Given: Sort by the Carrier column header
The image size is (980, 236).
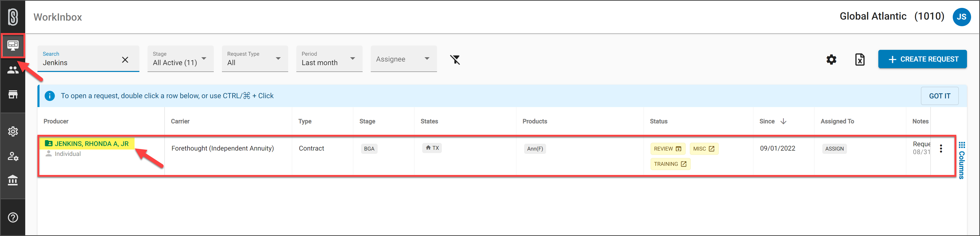Looking at the screenshot, I should click(x=180, y=121).
